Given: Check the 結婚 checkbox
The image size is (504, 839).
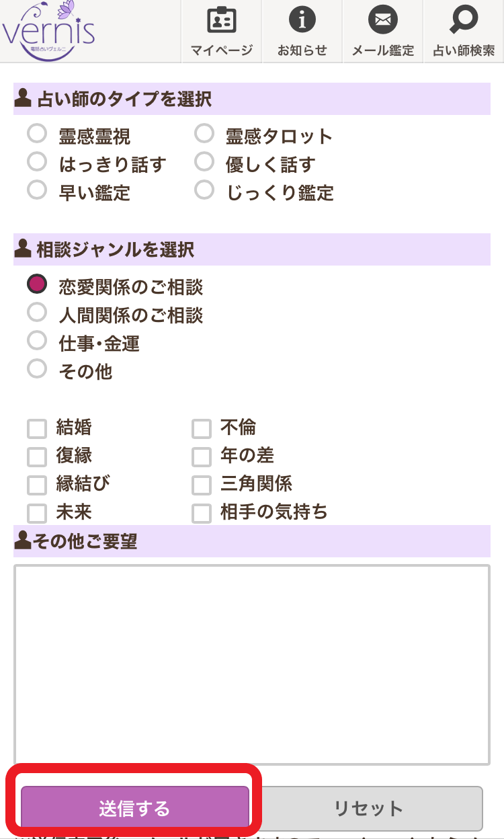Looking at the screenshot, I should coord(37,428).
